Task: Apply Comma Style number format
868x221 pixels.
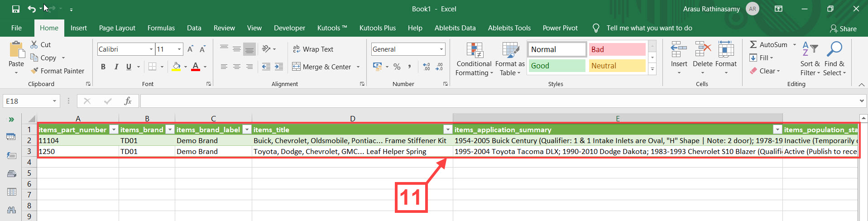Action: click(409, 67)
